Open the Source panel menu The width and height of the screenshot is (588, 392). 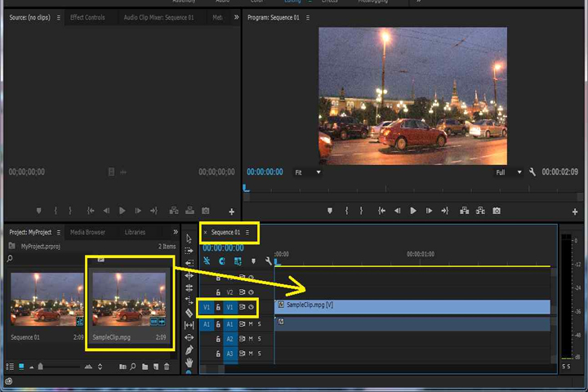(x=59, y=18)
